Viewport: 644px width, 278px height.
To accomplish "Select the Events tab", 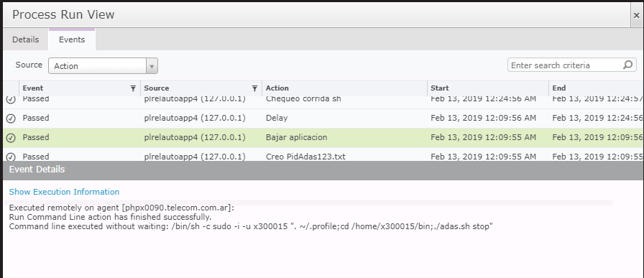I will coord(72,40).
